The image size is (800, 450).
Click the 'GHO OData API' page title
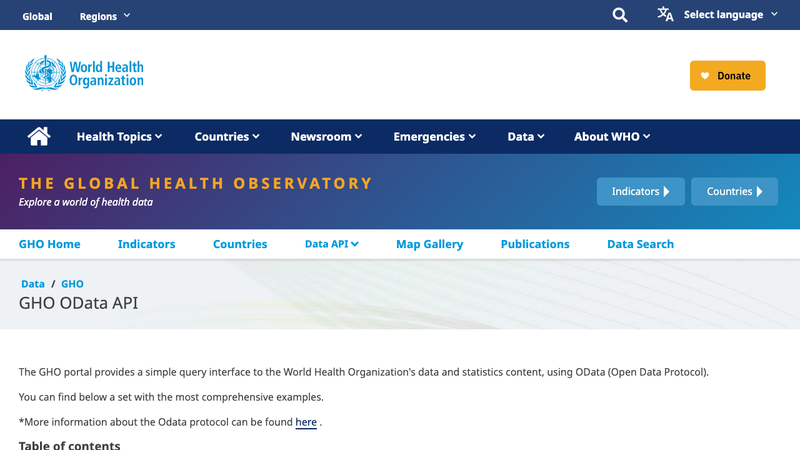79,303
